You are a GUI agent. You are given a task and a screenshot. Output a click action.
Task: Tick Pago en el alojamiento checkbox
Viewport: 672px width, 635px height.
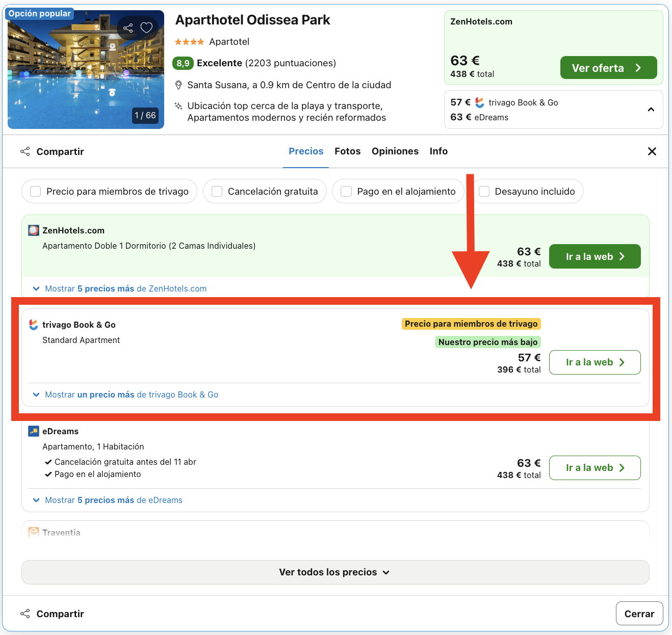(346, 191)
